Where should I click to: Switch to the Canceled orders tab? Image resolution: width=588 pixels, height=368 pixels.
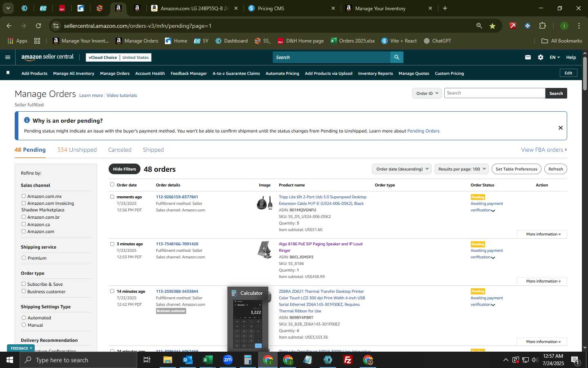(120, 150)
